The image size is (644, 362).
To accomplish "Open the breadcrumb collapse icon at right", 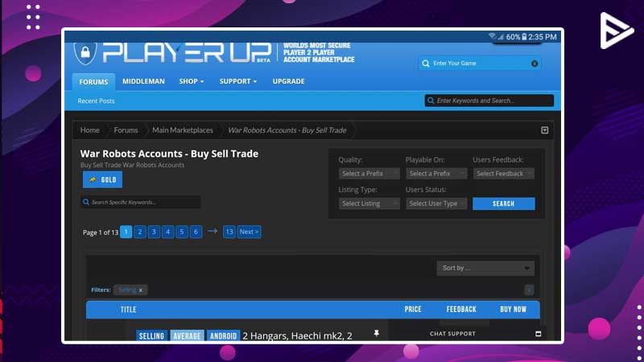I will point(545,130).
